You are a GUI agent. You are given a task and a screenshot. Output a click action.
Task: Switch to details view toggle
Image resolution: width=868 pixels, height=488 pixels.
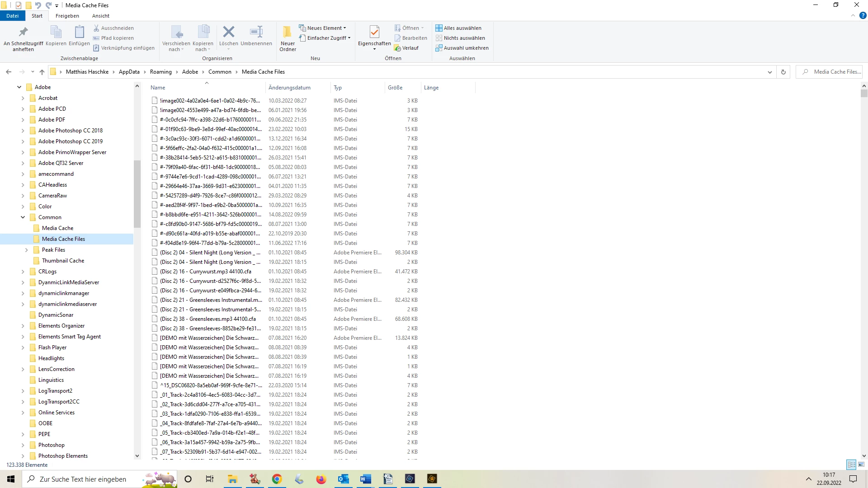[851, 465]
